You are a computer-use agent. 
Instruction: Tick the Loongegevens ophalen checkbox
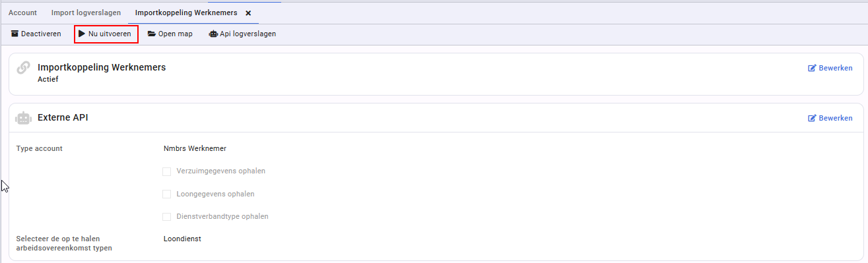coord(167,194)
